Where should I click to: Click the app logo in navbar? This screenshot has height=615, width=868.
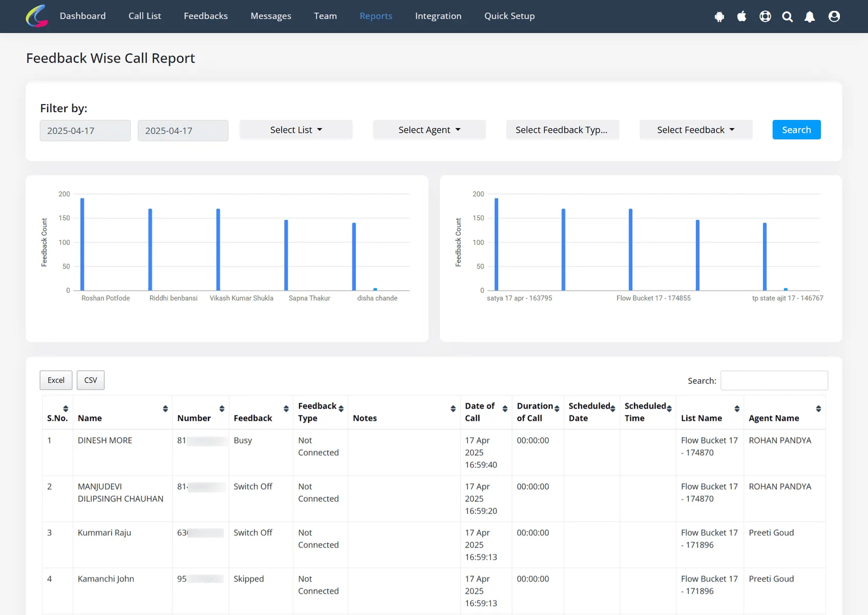point(37,16)
